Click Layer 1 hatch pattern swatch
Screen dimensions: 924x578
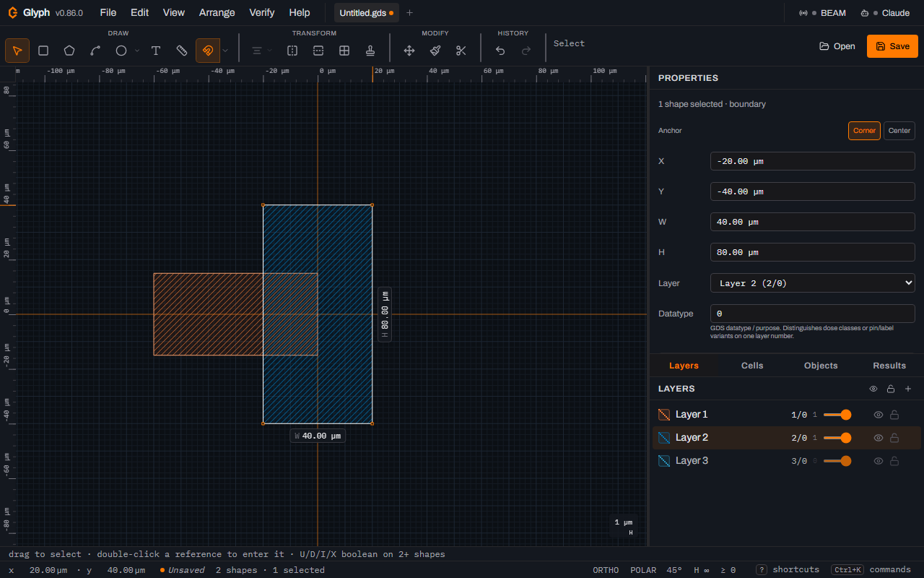[x=664, y=415]
